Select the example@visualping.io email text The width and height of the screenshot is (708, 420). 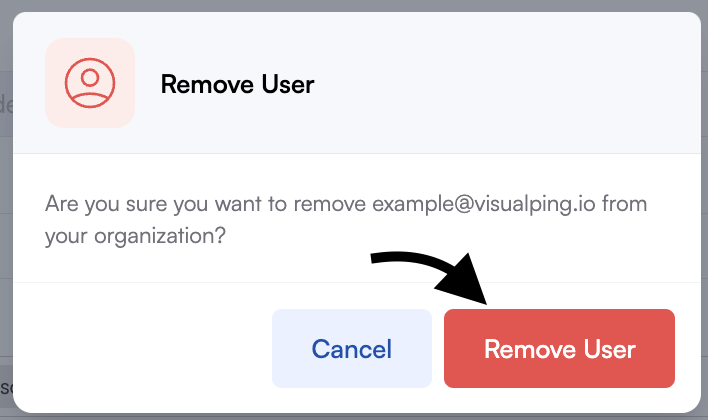(484, 204)
